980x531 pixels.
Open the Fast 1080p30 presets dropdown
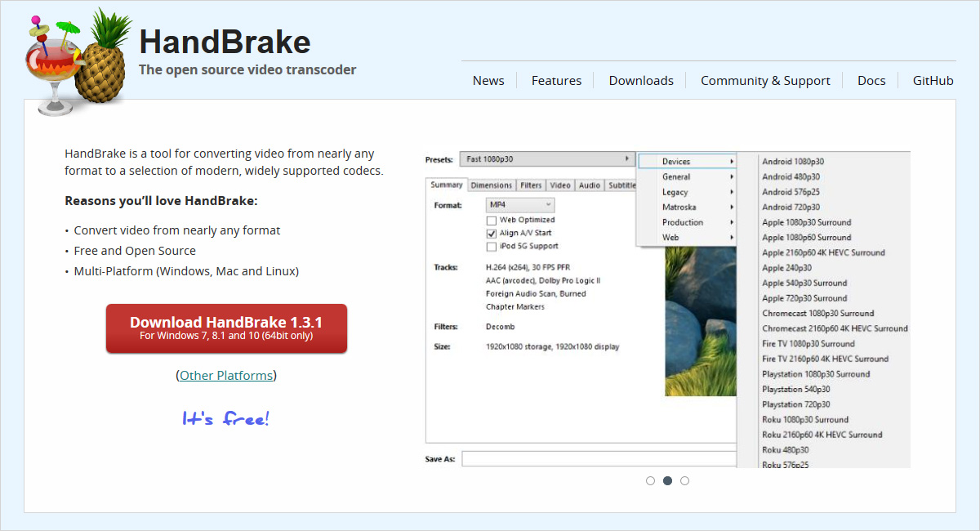pos(547,159)
